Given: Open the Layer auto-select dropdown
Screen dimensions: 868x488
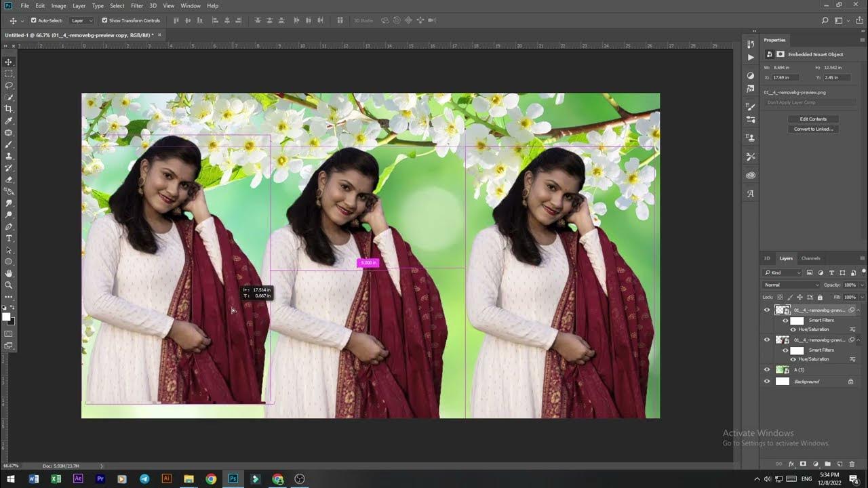Looking at the screenshot, I should (x=81, y=21).
